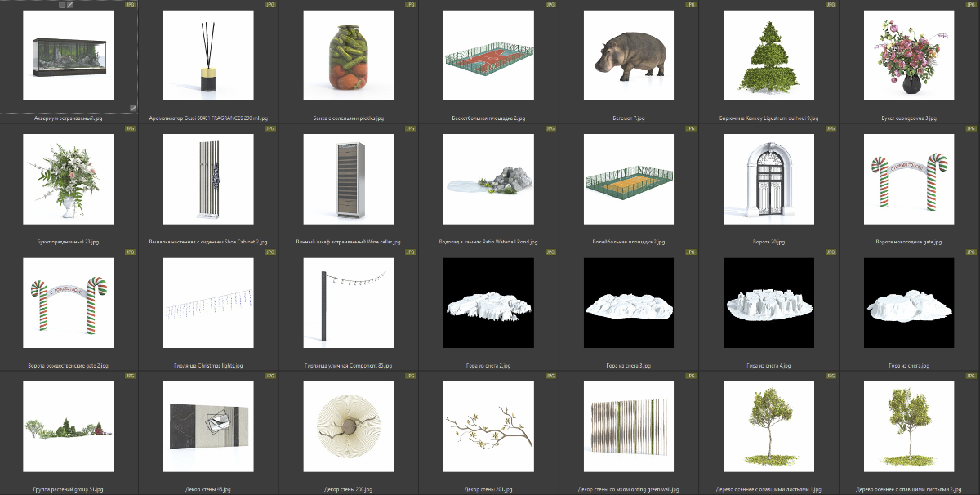Select the pickles jar thumbnail
Image resolution: width=980 pixels, height=495 pixels.
pyautogui.click(x=349, y=56)
